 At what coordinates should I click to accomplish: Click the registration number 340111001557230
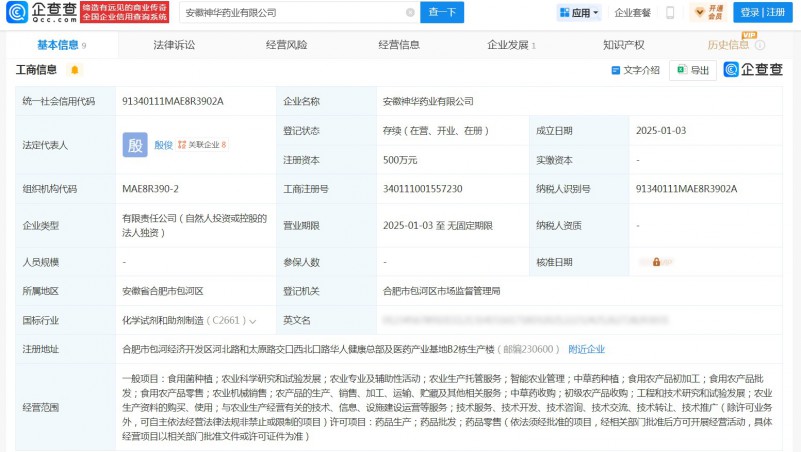click(x=422, y=189)
